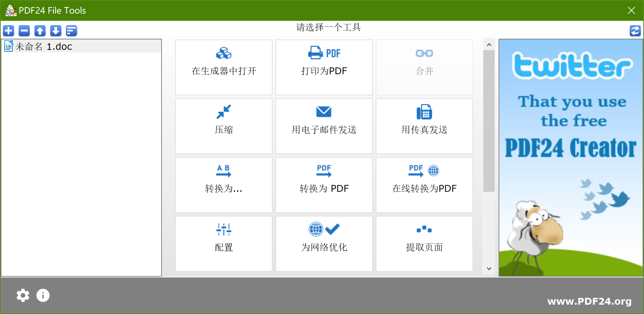The width and height of the screenshot is (644, 314).
Task: Click the tools list vertical scrollbar thumb
Action: click(x=489, y=121)
